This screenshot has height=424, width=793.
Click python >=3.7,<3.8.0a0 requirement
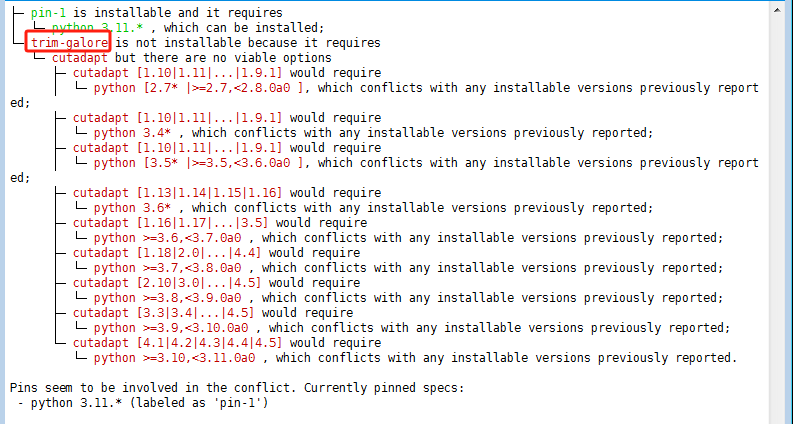point(167,268)
